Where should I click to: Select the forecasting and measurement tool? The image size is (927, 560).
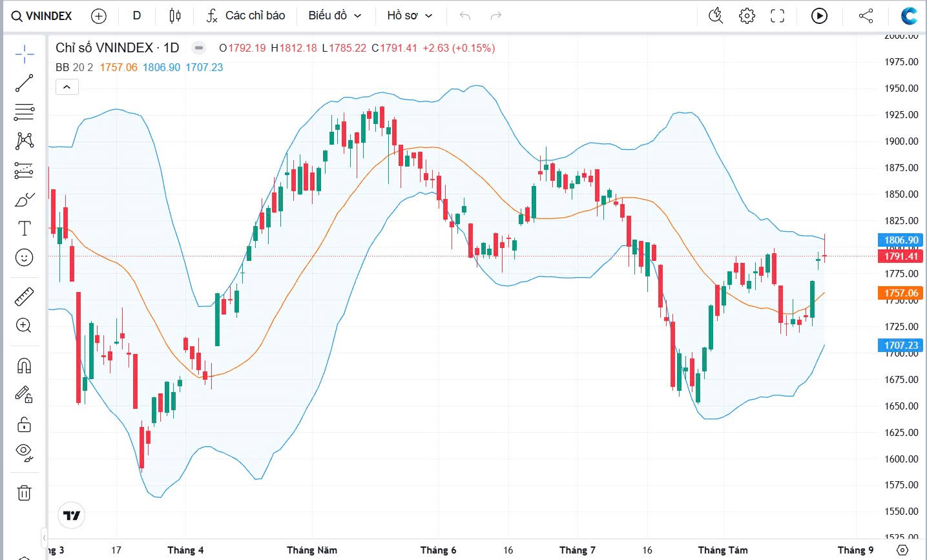click(x=24, y=171)
